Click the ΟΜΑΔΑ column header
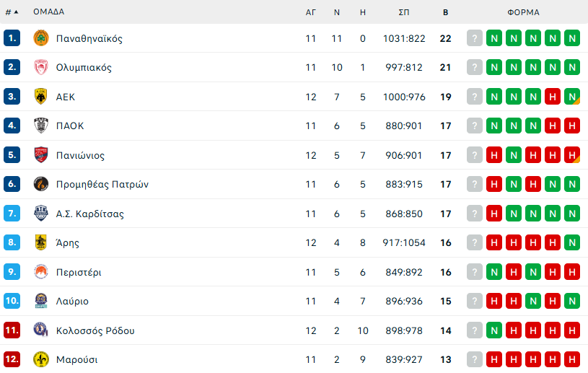This screenshot has height=373, width=588. 49,12
